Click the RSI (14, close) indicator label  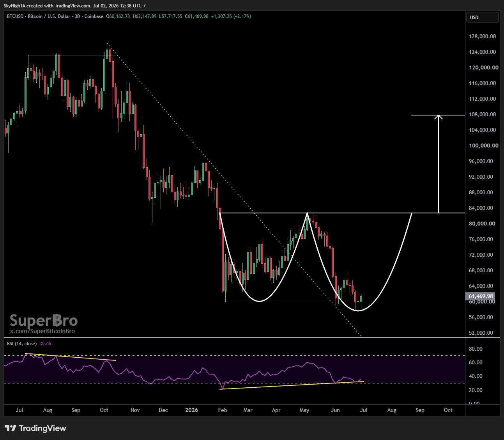coord(22,344)
